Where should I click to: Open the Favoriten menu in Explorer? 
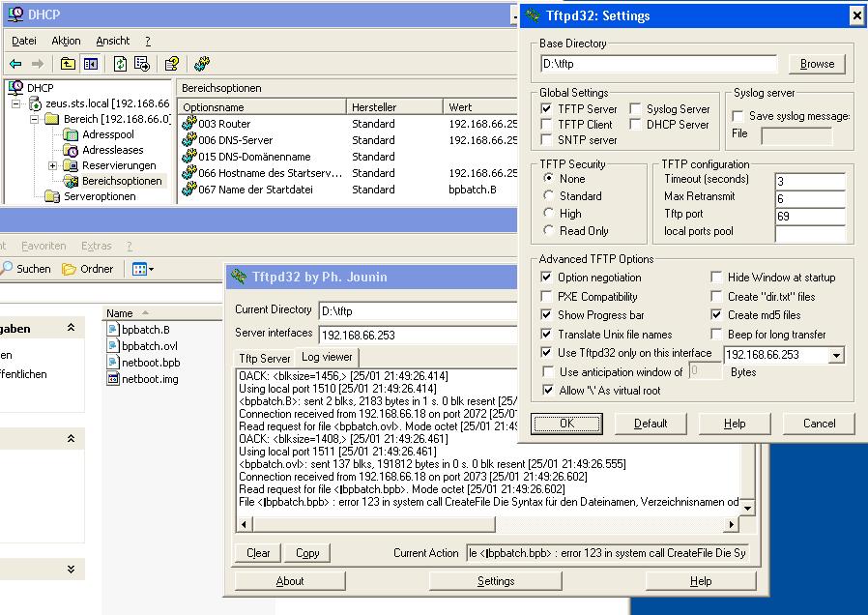click(43, 246)
